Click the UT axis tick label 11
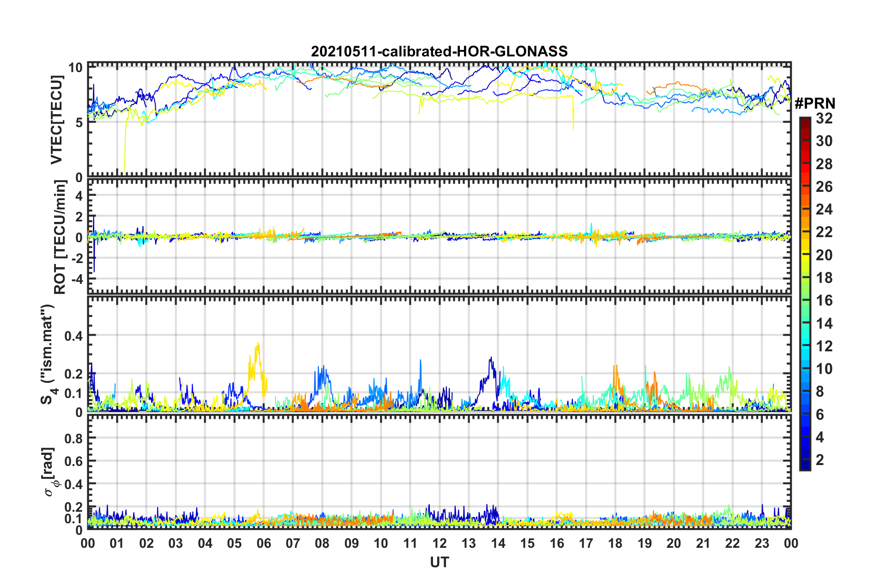This screenshot has width=879, height=588. 410,543
